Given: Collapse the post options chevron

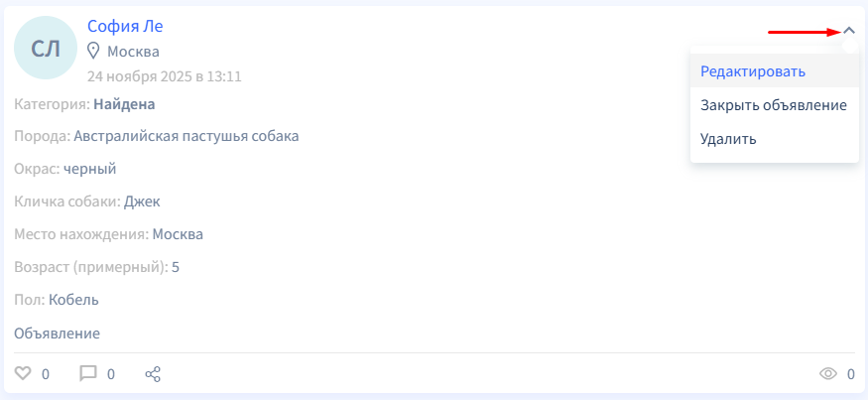Looking at the screenshot, I should [849, 32].
